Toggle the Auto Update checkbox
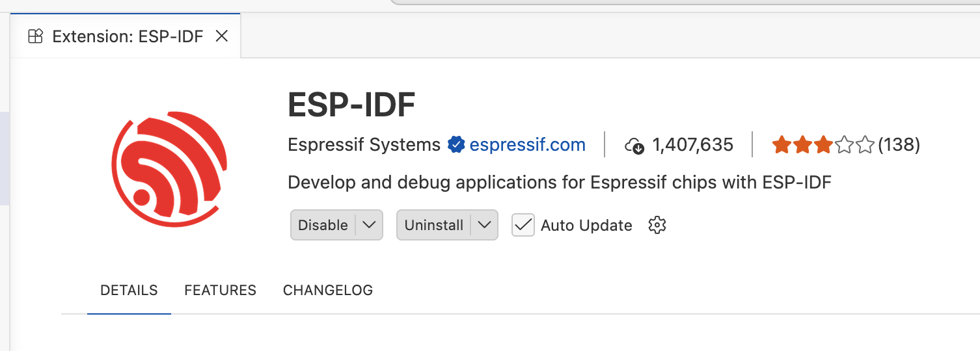 tap(523, 226)
